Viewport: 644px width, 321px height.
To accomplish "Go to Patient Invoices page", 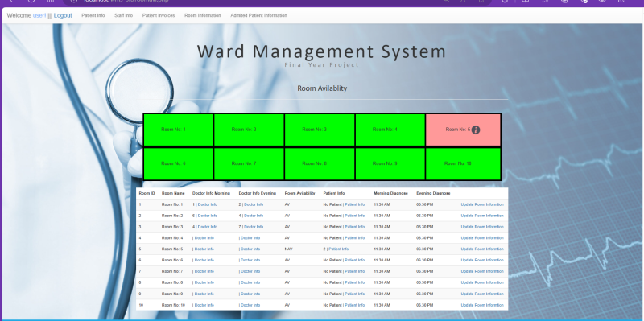I will point(159,15).
